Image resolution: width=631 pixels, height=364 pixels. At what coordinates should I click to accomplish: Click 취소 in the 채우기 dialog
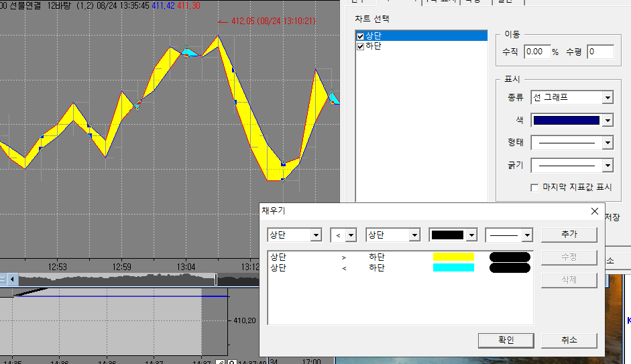coord(569,340)
